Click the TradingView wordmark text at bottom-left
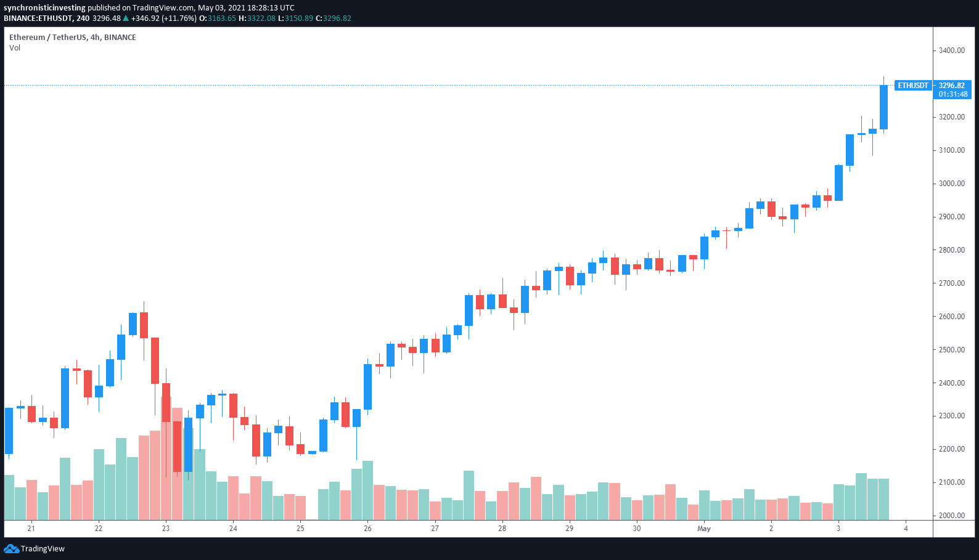The width and height of the screenshot is (979, 560). pyautogui.click(x=43, y=549)
